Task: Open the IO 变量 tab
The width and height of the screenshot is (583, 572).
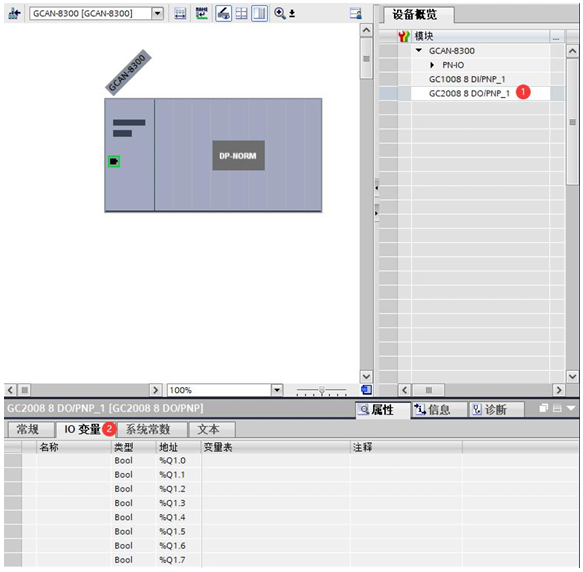Action: coord(82,430)
